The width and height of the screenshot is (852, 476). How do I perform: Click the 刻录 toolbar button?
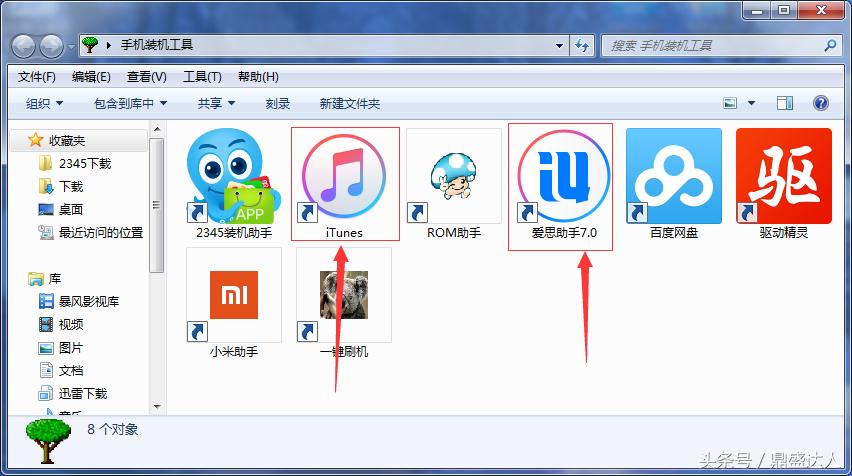(x=278, y=103)
